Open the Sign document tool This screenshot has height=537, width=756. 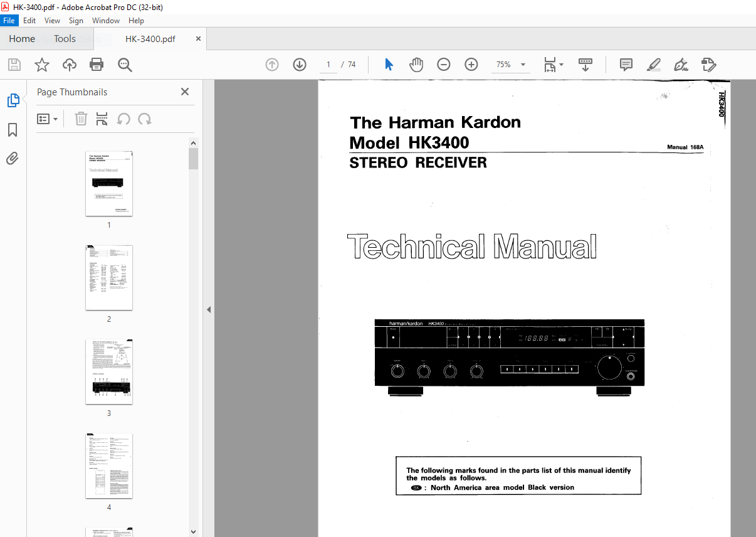coord(681,65)
